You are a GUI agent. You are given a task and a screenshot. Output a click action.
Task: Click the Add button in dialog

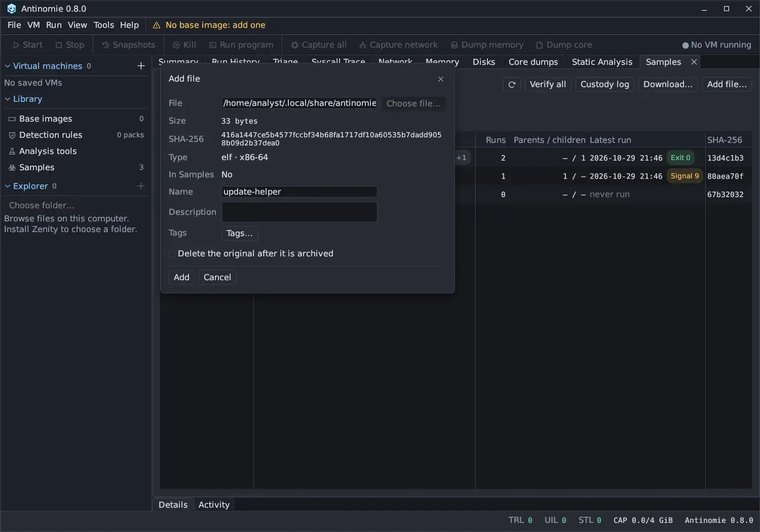[x=181, y=277]
